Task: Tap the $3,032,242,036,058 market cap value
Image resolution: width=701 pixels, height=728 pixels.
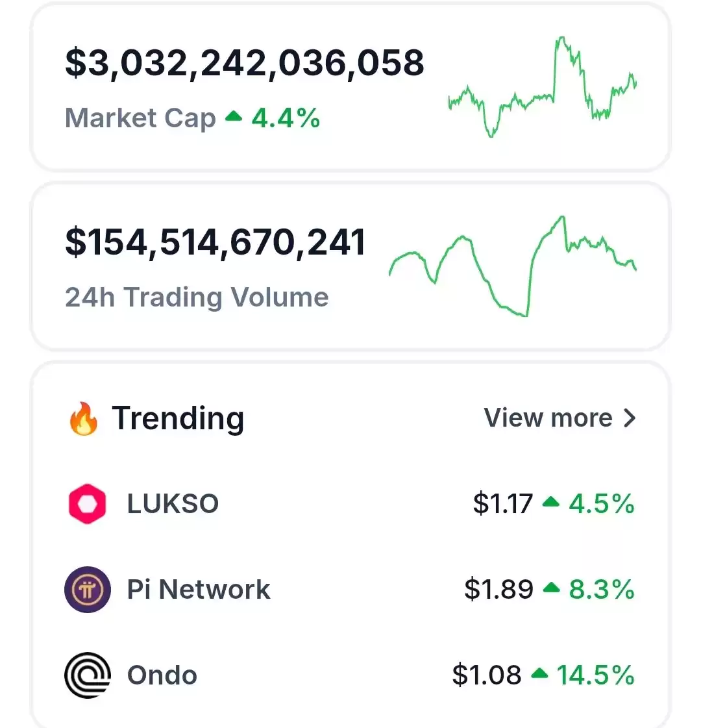Action: tap(245, 63)
